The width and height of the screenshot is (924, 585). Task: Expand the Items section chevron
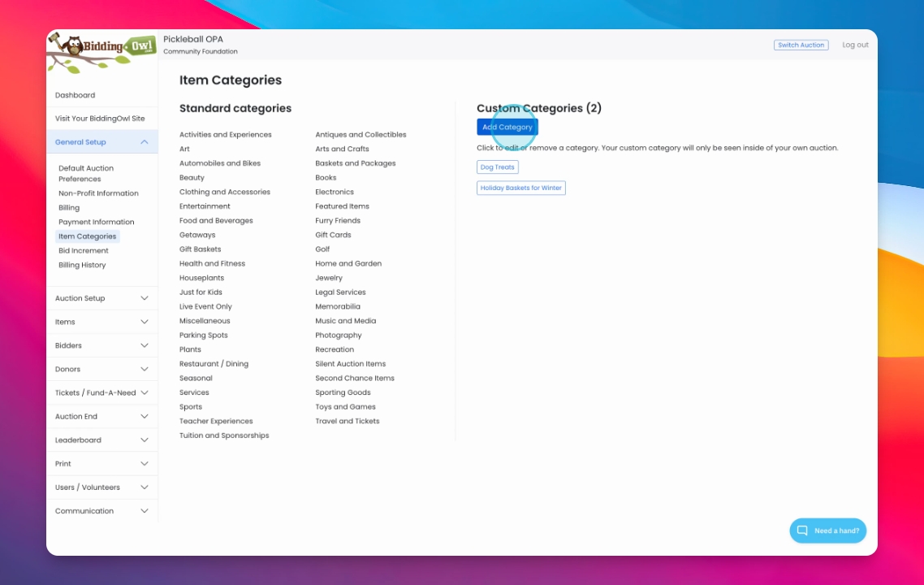click(x=145, y=322)
